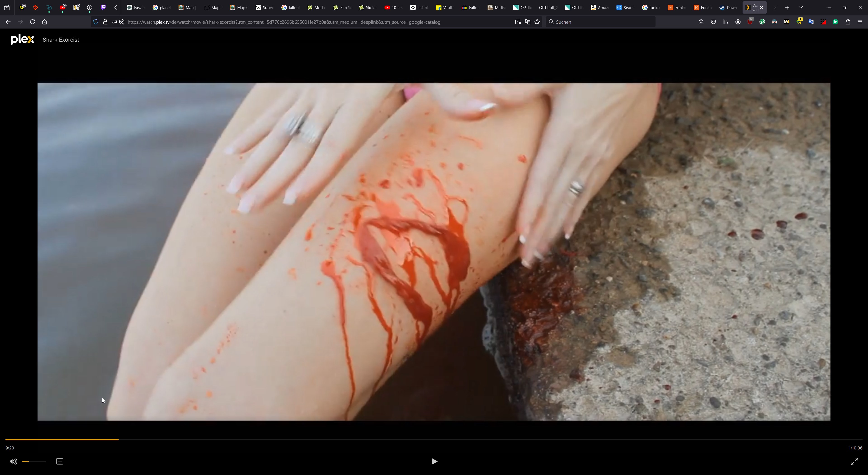Open site permissions icon in address bar
This screenshot has width=868, height=475.
[x=115, y=22]
